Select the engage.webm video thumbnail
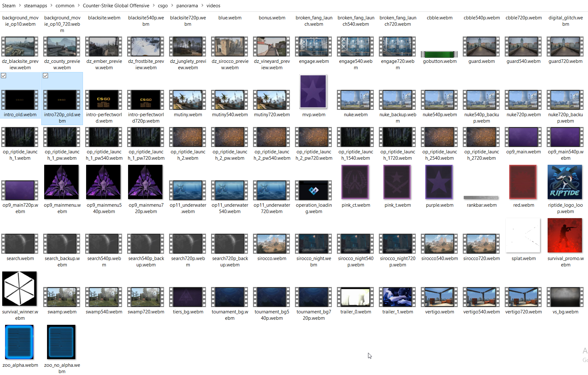The image size is (588, 375). point(313,46)
